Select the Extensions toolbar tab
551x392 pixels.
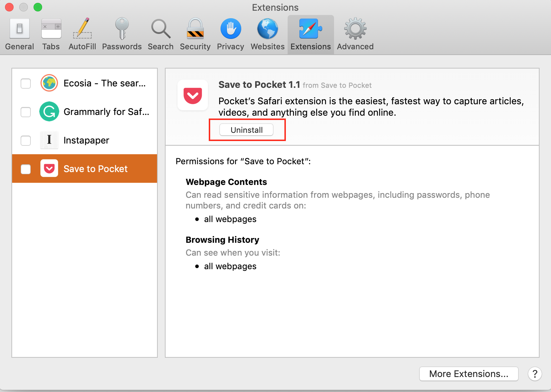click(x=310, y=35)
